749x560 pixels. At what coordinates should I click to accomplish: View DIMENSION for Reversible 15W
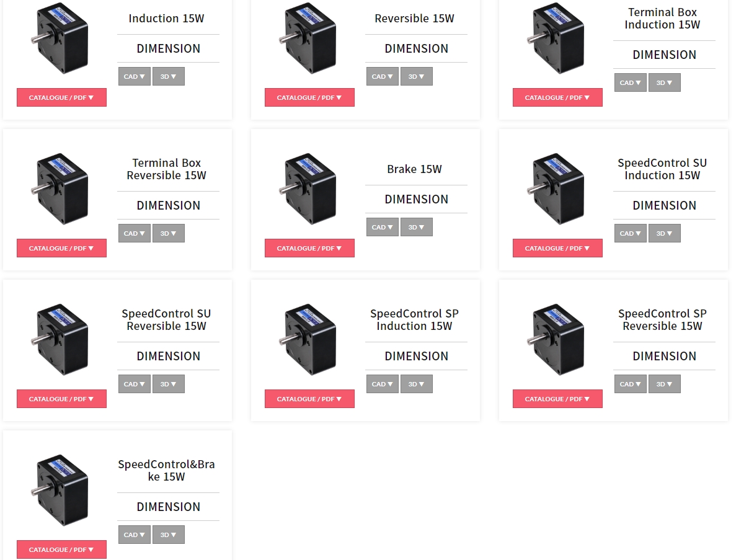416,48
